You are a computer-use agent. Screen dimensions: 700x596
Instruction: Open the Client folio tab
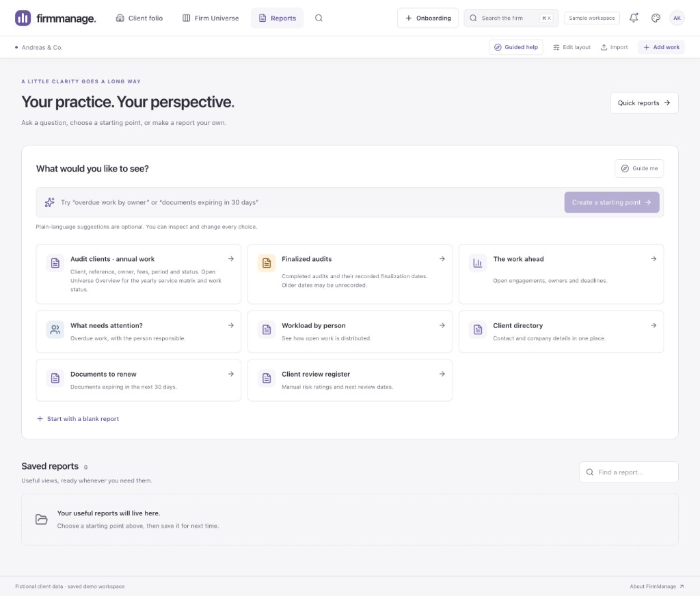(x=139, y=18)
